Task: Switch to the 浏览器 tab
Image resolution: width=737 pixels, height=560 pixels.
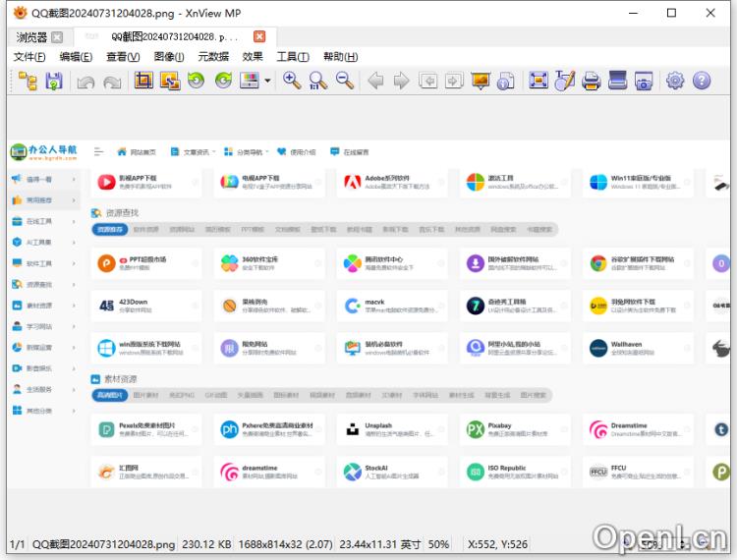Action: tap(31, 37)
